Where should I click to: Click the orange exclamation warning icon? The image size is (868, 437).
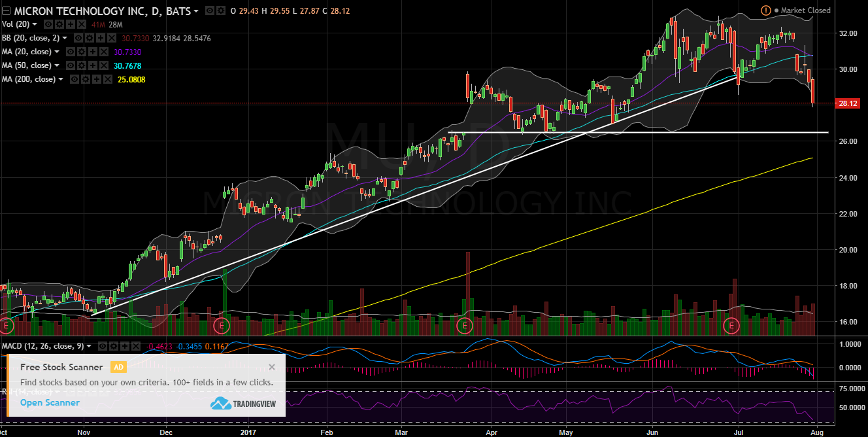(765, 10)
